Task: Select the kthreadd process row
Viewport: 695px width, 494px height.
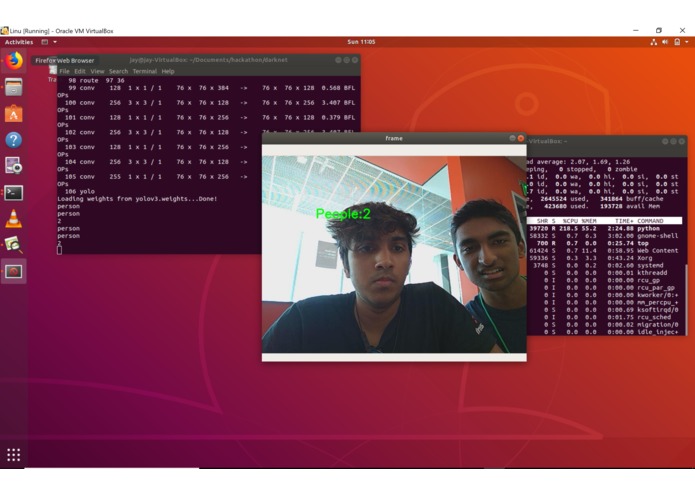Action: [x=604, y=273]
